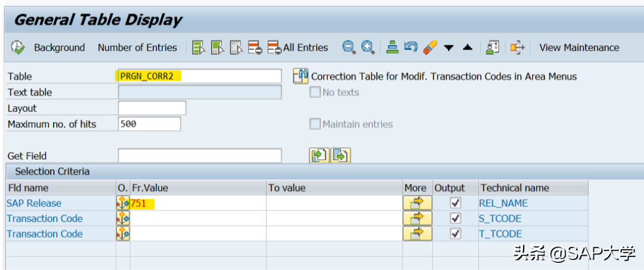644x270 pixels.
Task: Click To value field for SAP Release
Action: click(335, 203)
